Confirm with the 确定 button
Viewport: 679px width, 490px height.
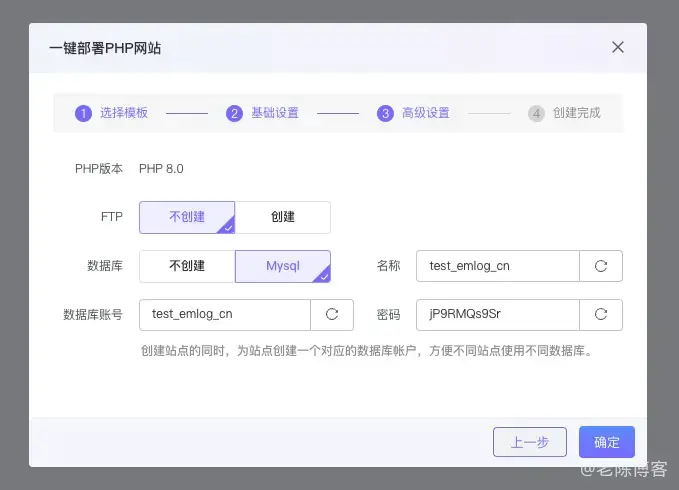(607, 442)
